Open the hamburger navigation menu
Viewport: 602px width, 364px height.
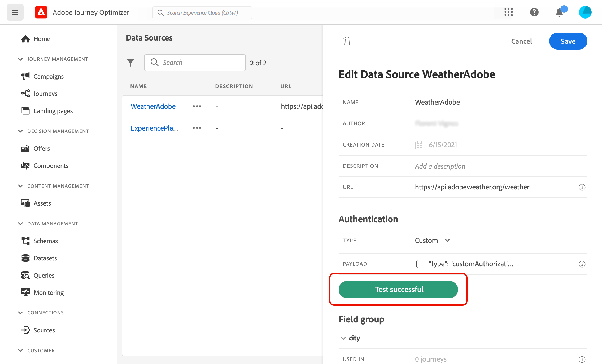coord(15,12)
